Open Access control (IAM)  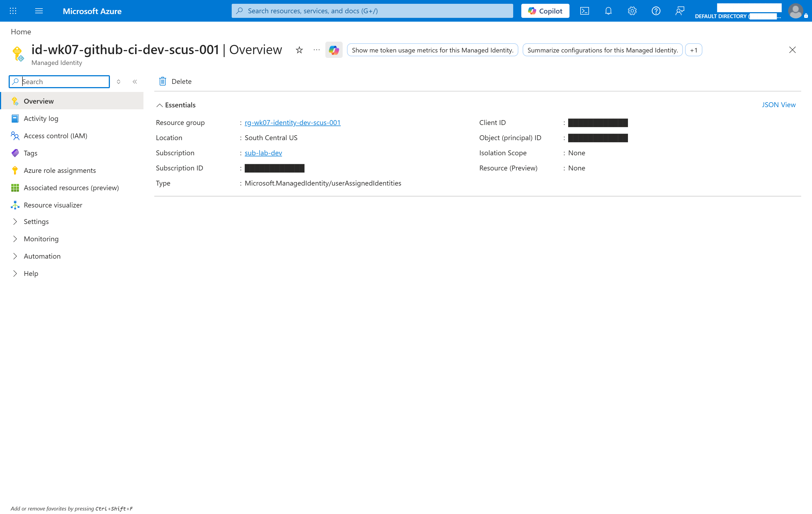click(x=72, y=136)
